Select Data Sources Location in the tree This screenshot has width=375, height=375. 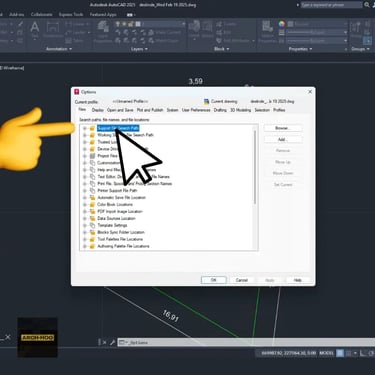116,218
